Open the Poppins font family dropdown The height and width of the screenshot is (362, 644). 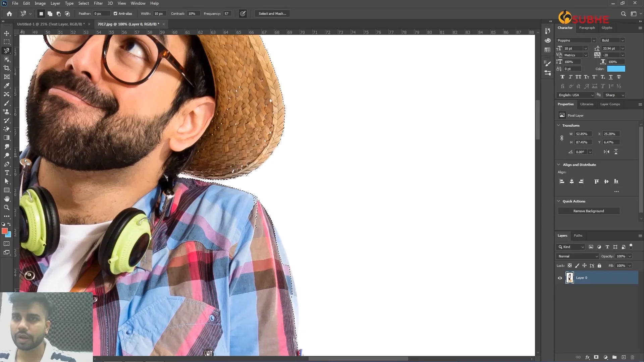tap(576, 40)
